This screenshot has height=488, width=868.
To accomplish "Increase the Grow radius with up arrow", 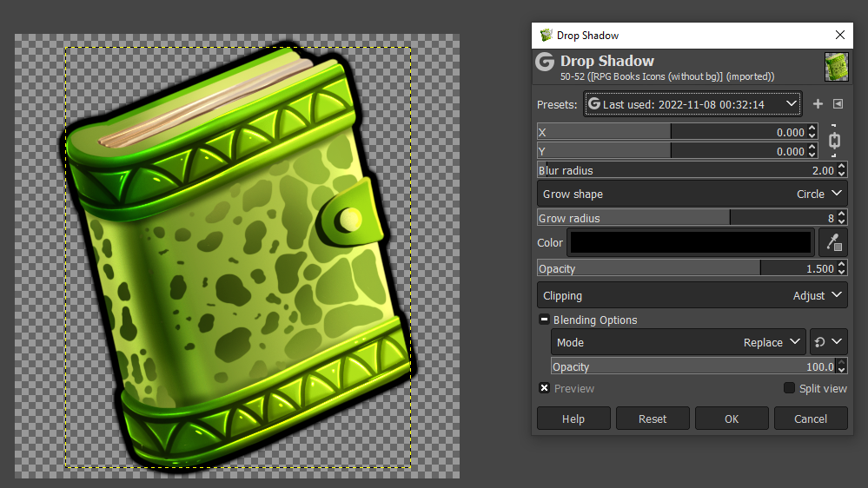I will point(841,214).
